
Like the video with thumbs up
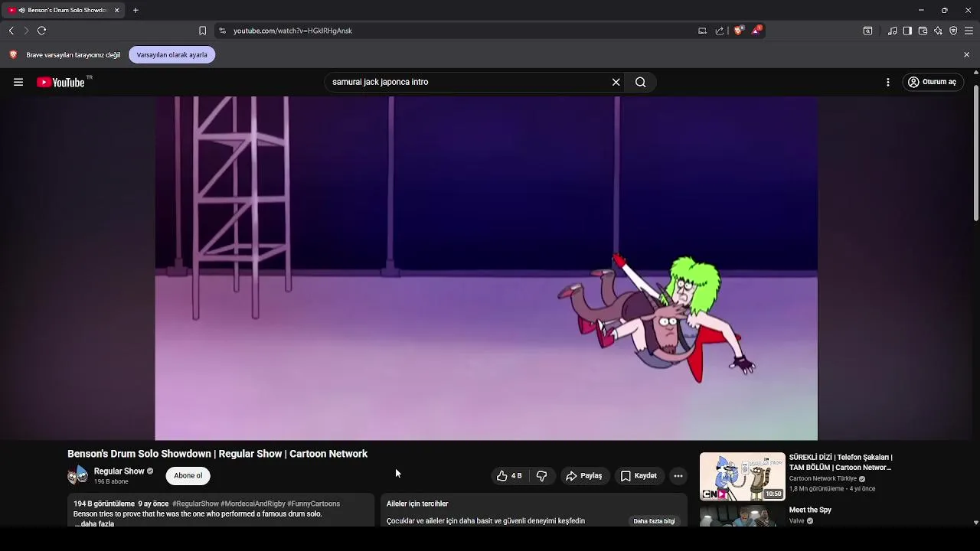tap(509, 476)
